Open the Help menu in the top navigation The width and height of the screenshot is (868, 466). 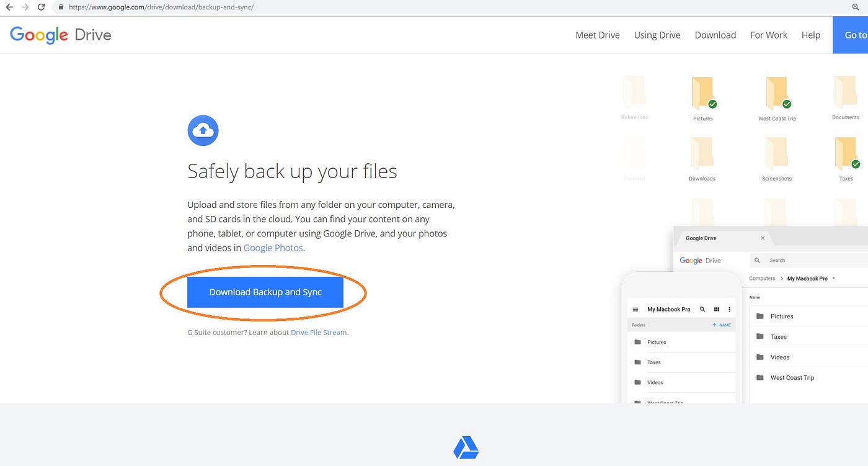[810, 35]
